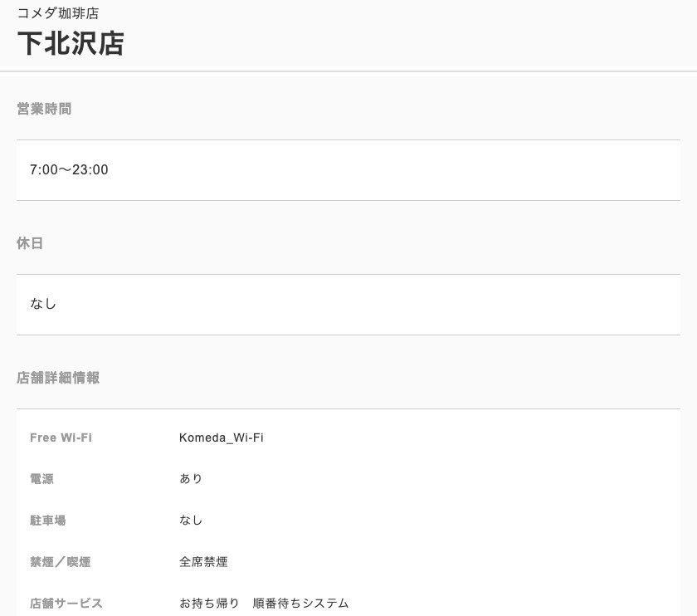Image resolution: width=697 pixels, height=616 pixels.
Task: Select the 下北沢店 store title
Action: [71, 44]
